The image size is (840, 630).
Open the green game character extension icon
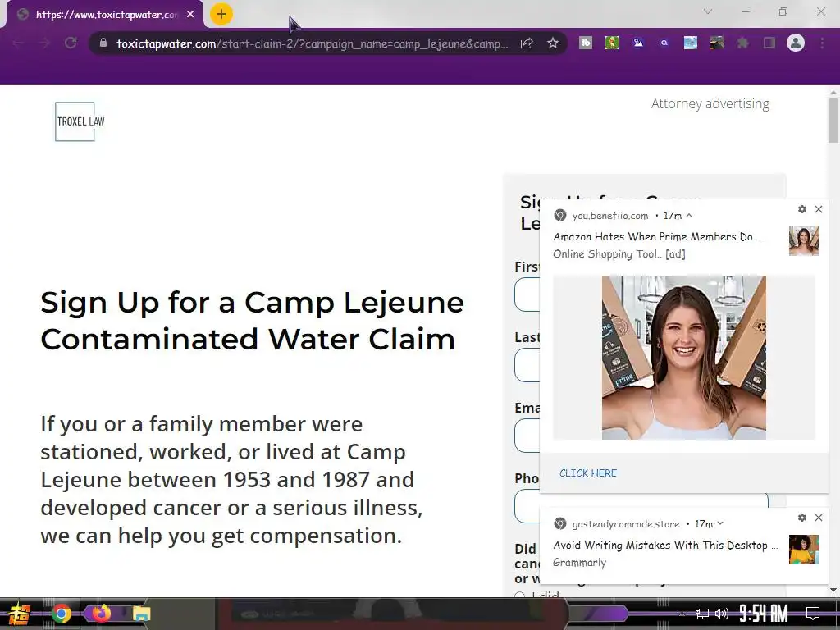[x=612, y=43]
